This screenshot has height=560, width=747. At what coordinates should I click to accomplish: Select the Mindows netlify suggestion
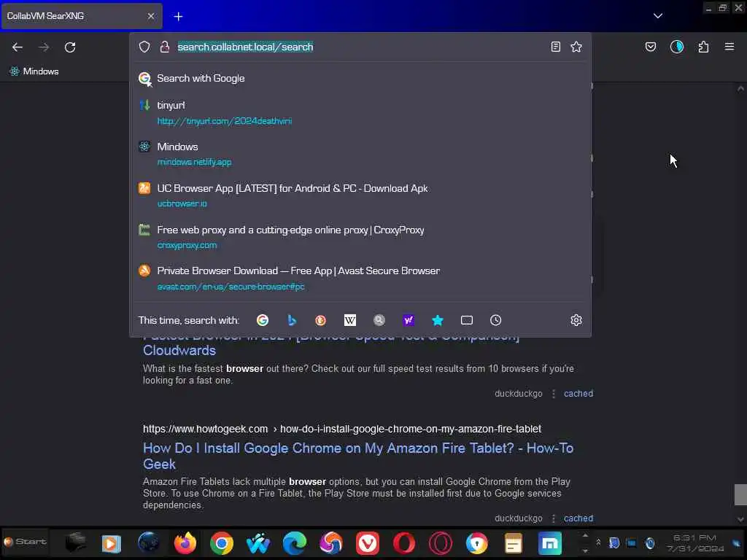tap(360, 154)
